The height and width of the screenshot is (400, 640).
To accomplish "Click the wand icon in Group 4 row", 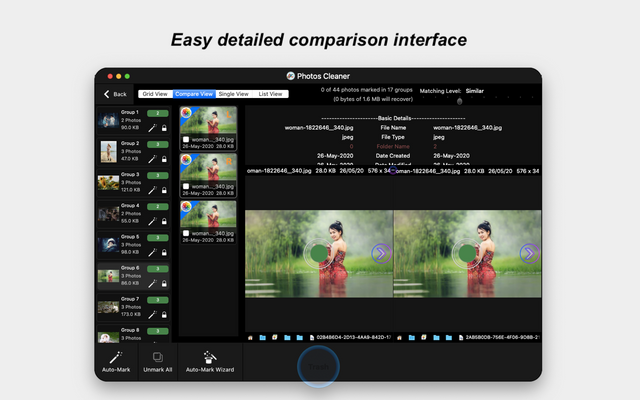I will [x=152, y=221].
